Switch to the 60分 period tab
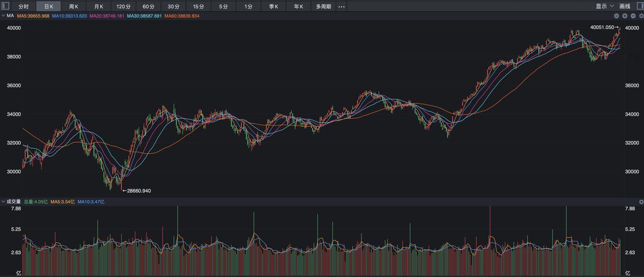The image size is (644, 277). click(149, 7)
